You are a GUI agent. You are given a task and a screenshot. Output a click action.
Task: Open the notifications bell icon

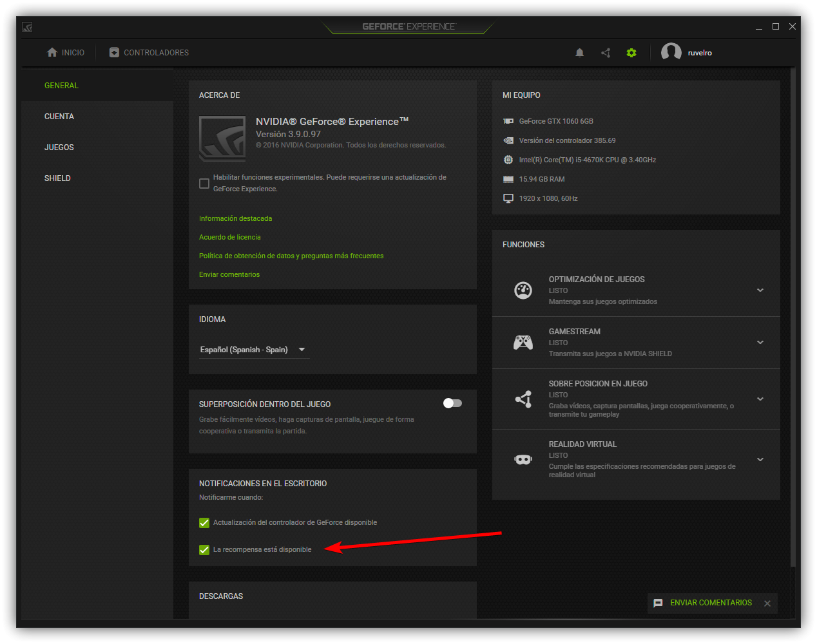coord(579,53)
